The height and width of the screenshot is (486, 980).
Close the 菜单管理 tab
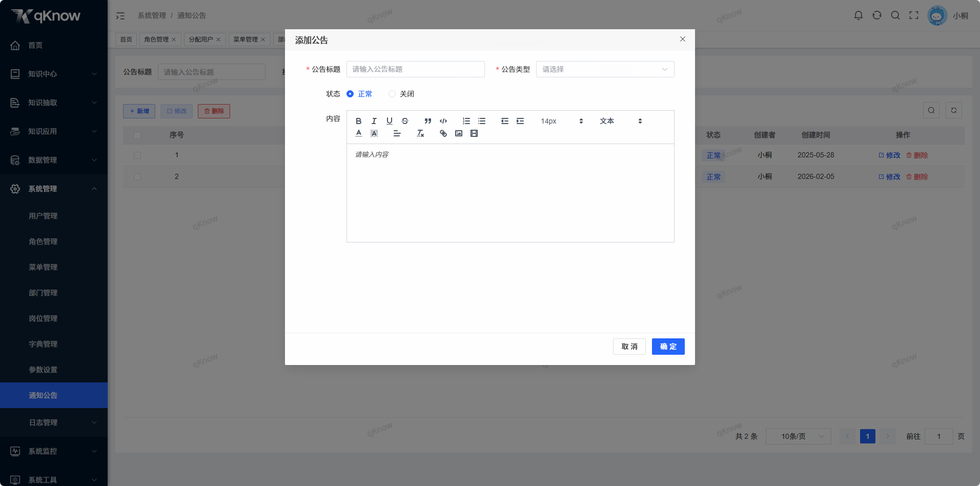click(x=263, y=39)
